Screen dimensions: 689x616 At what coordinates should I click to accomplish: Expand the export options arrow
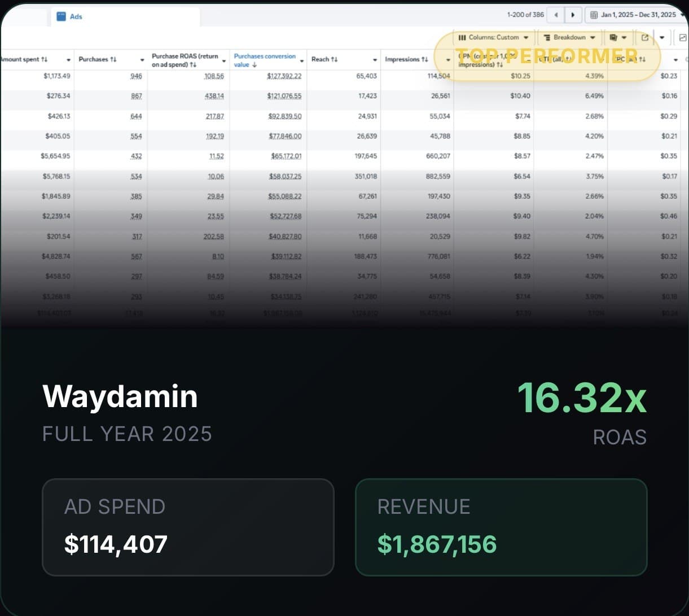point(662,37)
